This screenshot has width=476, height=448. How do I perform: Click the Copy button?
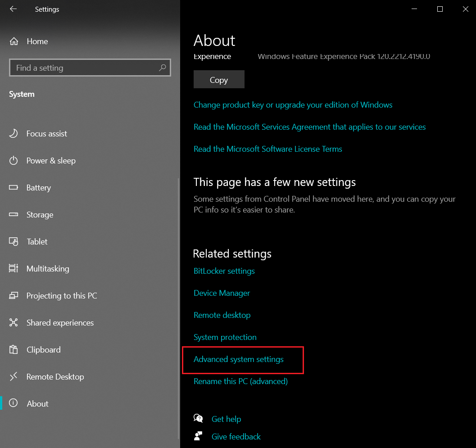click(219, 79)
